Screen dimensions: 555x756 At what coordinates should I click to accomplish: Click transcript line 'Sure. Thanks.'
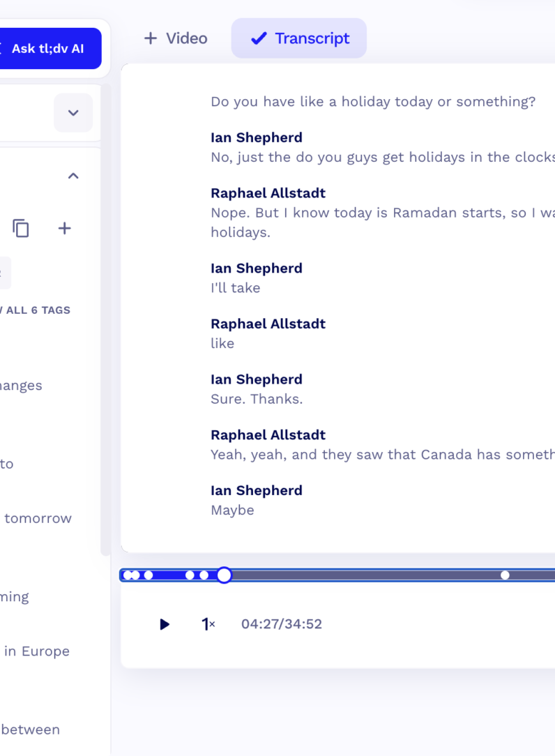click(257, 399)
